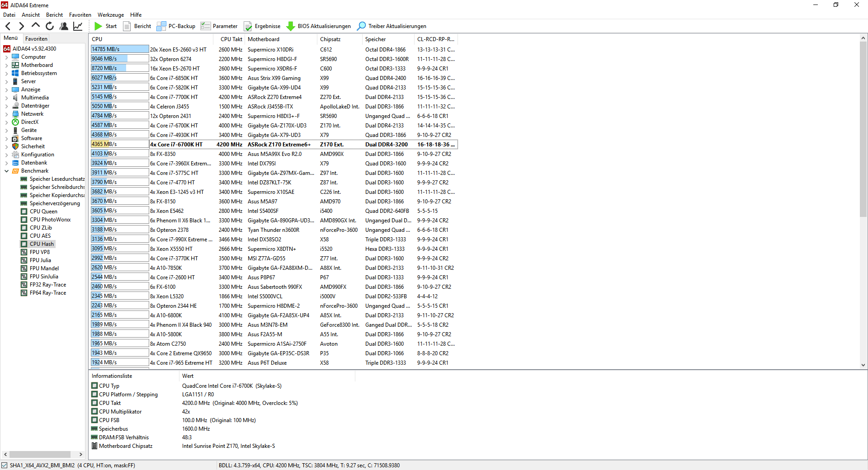
Task: Select Sicherheit shield entry in tree
Action: click(33, 146)
